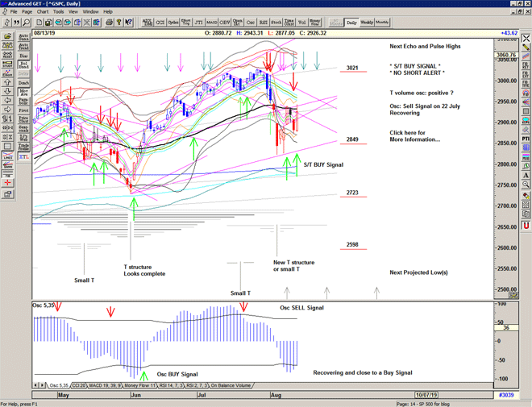532x407 pixels.
Task: Select the zoom magnifier tool on right
Action: click(x=526, y=185)
